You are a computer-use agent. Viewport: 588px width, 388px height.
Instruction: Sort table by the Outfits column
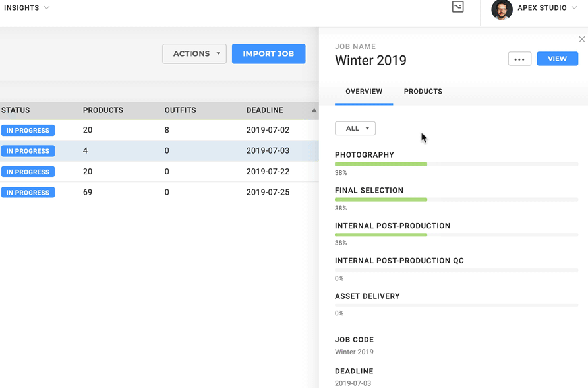pos(180,110)
